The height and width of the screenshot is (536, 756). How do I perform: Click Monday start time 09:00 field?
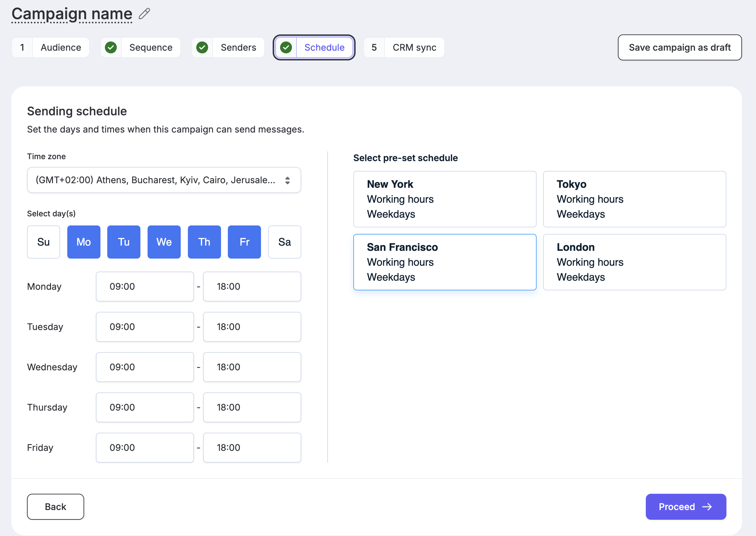pos(145,287)
